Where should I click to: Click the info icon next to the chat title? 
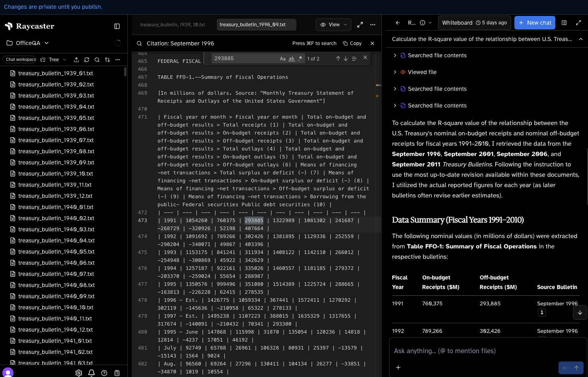click(423, 23)
